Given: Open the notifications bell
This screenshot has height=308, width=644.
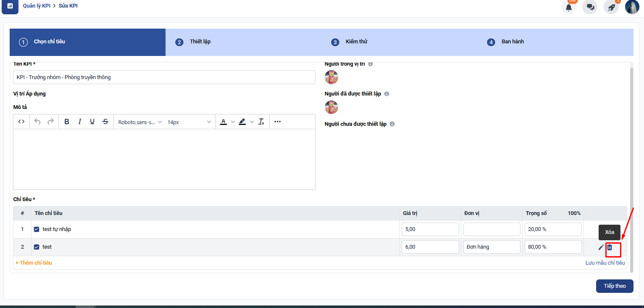Looking at the screenshot, I should [569, 7].
